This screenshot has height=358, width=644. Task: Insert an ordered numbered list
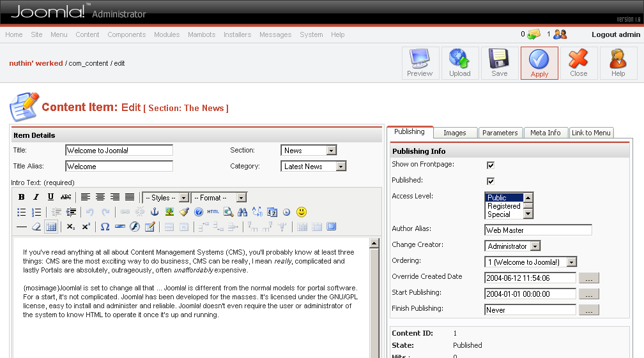36,212
